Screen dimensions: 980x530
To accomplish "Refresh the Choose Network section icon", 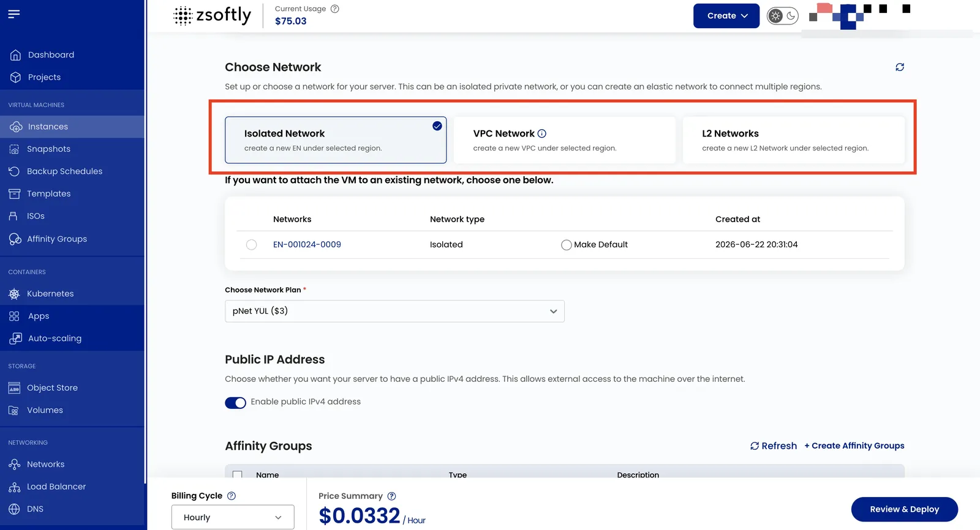I will tap(899, 67).
